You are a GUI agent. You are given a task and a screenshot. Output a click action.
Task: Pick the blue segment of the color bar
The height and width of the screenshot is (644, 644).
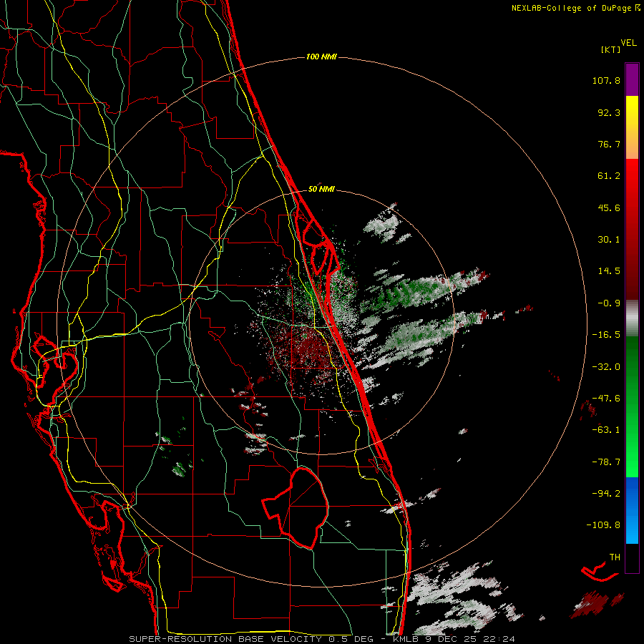[x=632, y=510]
